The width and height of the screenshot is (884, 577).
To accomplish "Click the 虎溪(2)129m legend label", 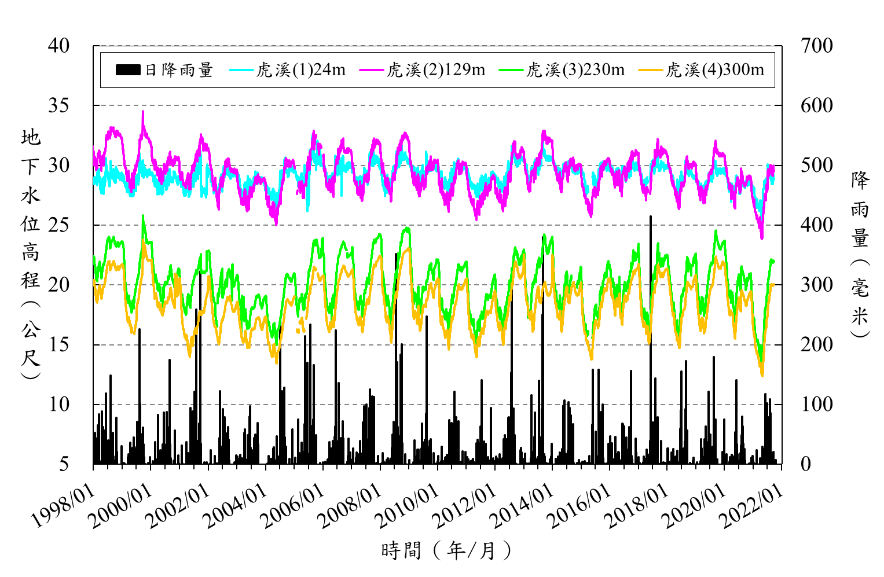I will tap(436, 70).
